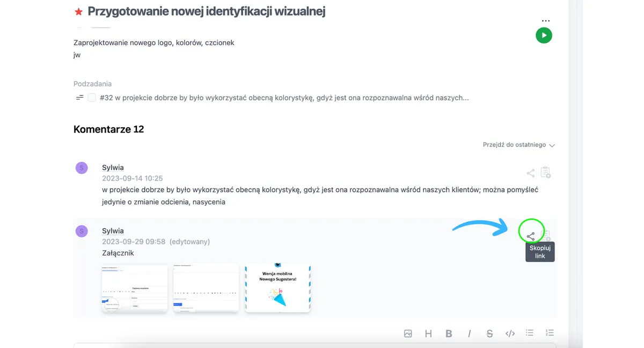Click Sylwia's avatar on the 09:58 comment
The image size is (644, 348).
(x=82, y=231)
